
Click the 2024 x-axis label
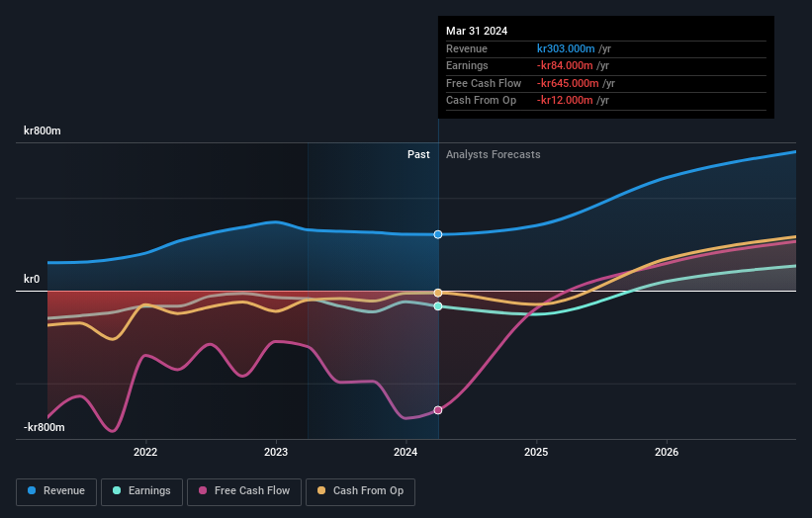coord(406,452)
